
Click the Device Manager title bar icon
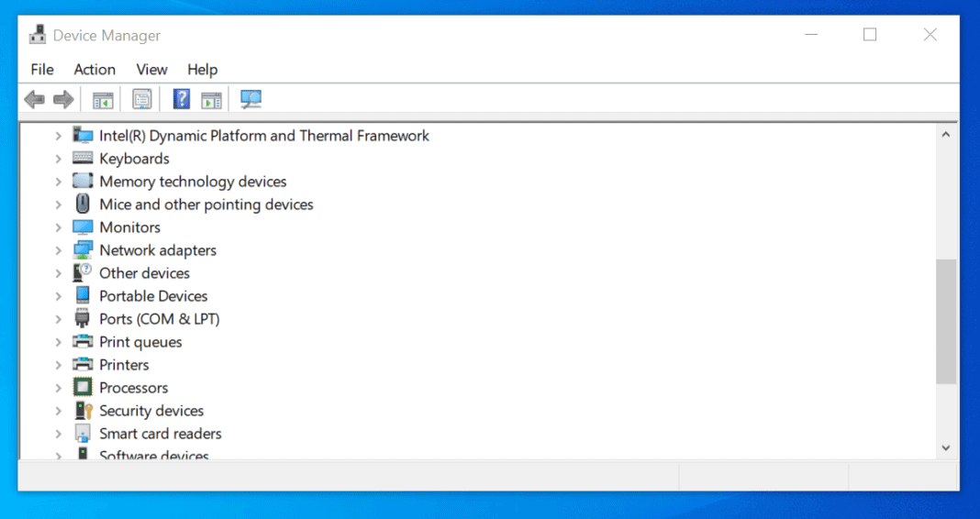[x=38, y=35]
